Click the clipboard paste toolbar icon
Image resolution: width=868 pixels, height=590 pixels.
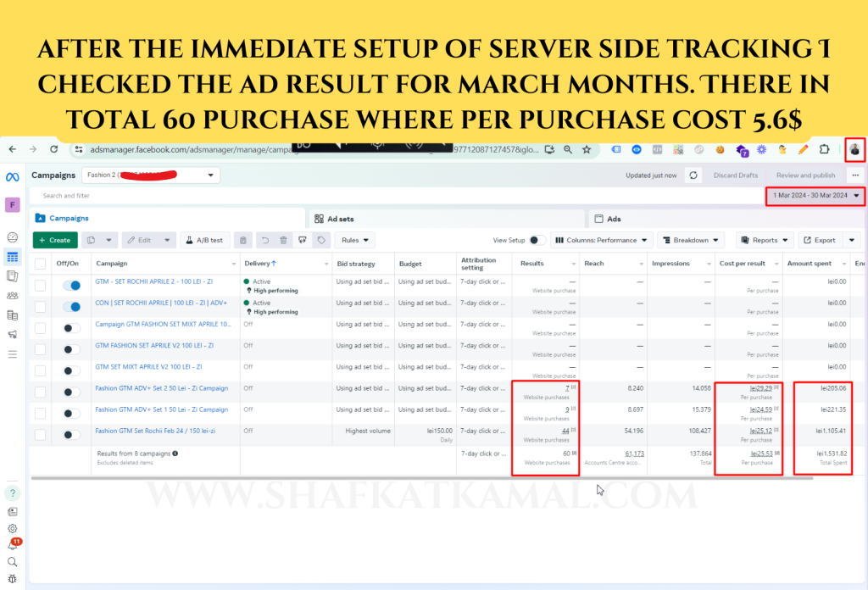coord(242,240)
